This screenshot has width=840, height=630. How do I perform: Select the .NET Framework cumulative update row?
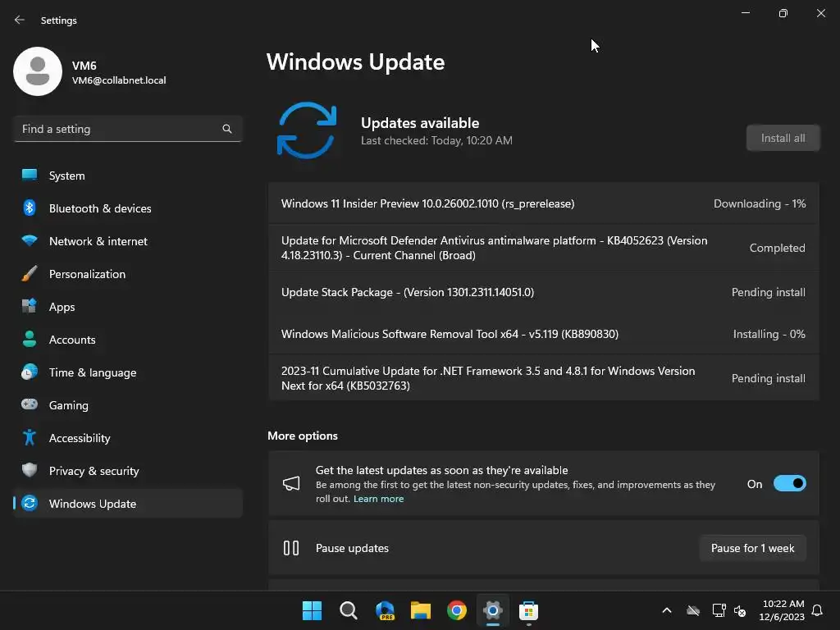[x=543, y=377]
